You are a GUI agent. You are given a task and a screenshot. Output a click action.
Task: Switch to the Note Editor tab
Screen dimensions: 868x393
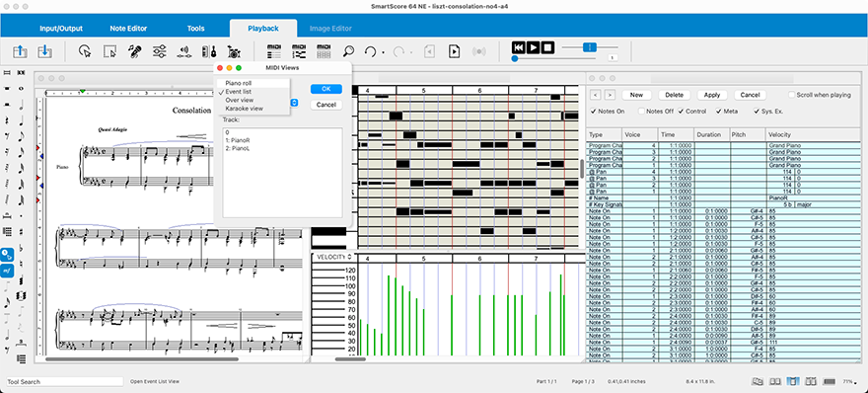pyautogui.click(x=128, y=29)
